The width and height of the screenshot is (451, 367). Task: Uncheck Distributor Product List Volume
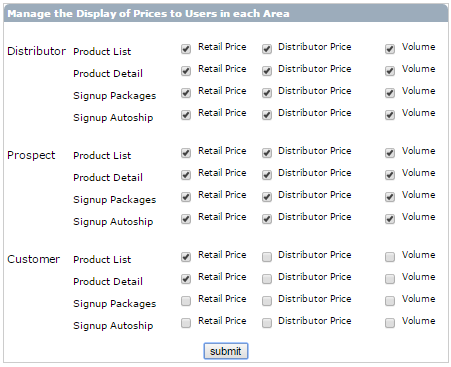[390, 49]
